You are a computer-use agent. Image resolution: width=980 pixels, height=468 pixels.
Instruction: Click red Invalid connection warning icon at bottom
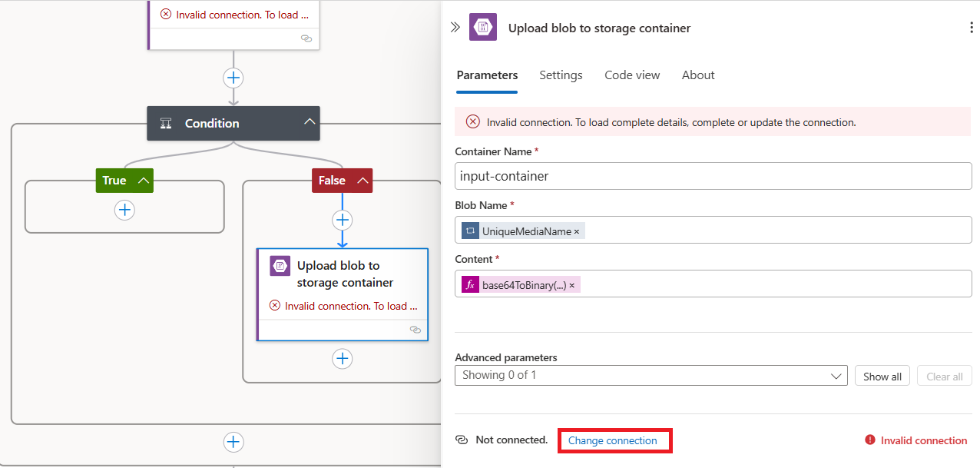(870, 440)
